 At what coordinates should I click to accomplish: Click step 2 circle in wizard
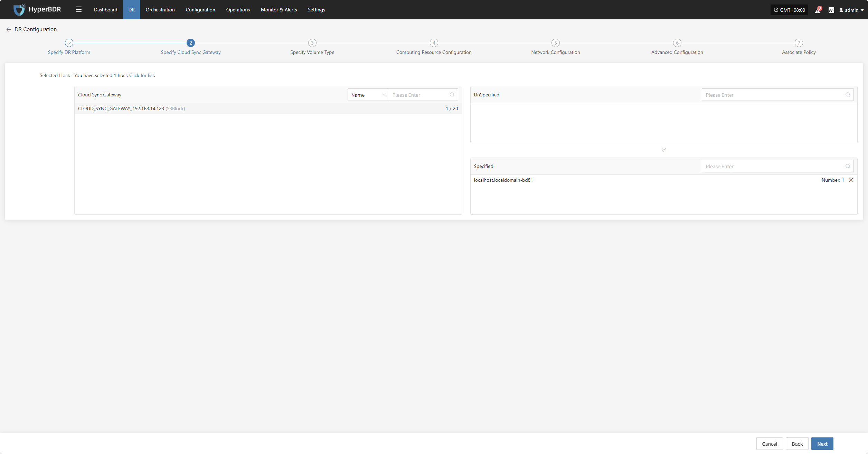coord(191,43)
